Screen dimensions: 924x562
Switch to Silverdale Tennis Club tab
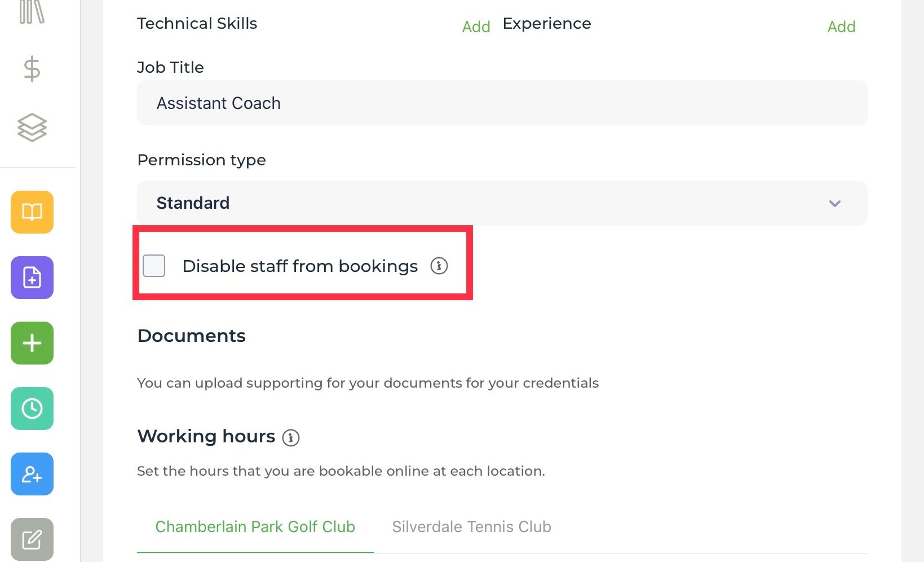coord(471,527)
